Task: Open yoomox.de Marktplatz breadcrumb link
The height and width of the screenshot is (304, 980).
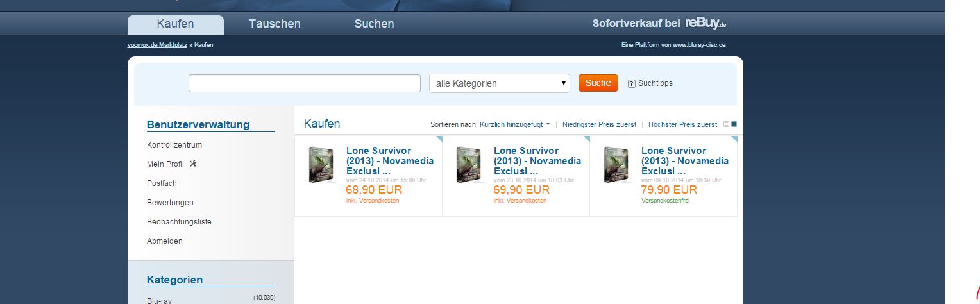Action: [x=157, y=45]
